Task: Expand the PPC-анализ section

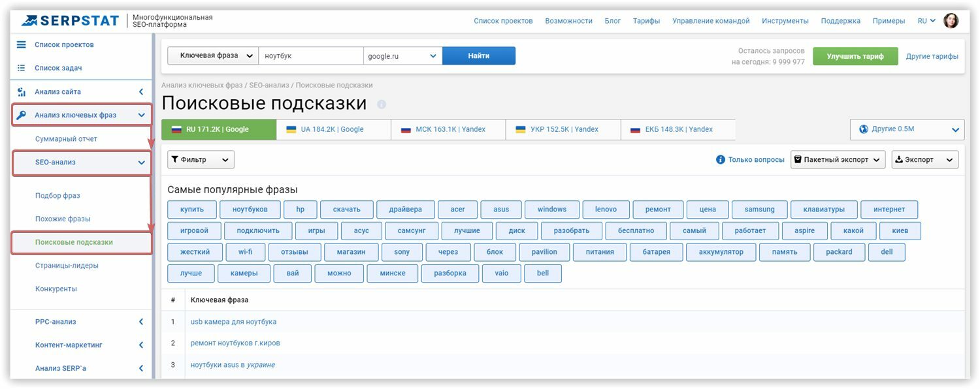Action: click(141, 322)
